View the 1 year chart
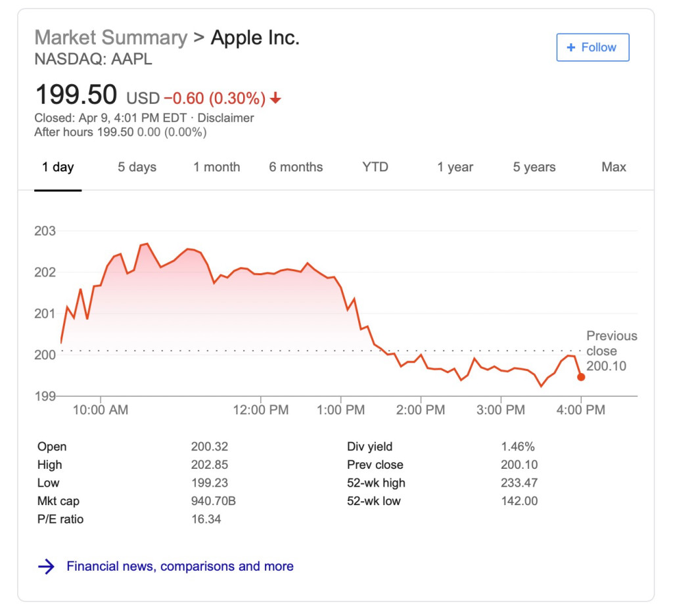Viewport: 673px width, 616px height. (x=455, y=167)
